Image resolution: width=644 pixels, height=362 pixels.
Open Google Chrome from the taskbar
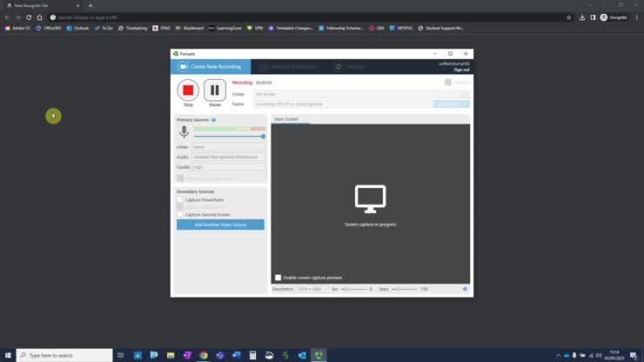tap(204, 355)
